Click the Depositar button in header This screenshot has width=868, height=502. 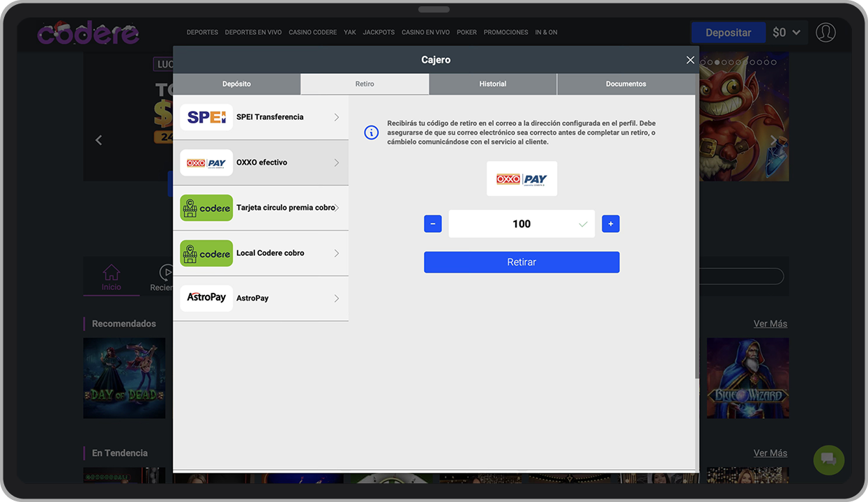(728, 32)
